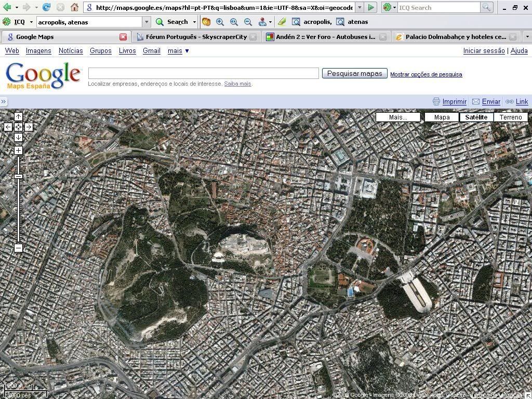Expand the left panel with the double-chevron

(4, 102)
